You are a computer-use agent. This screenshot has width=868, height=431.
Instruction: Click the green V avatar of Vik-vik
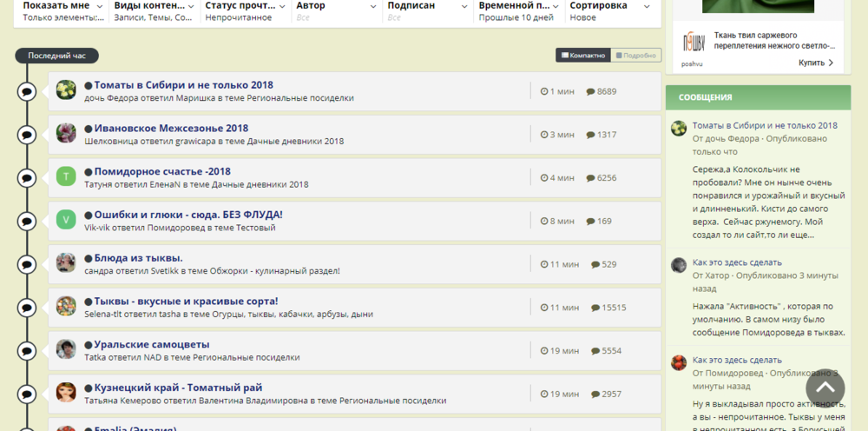pyautogui.click(x=66, y=219)
